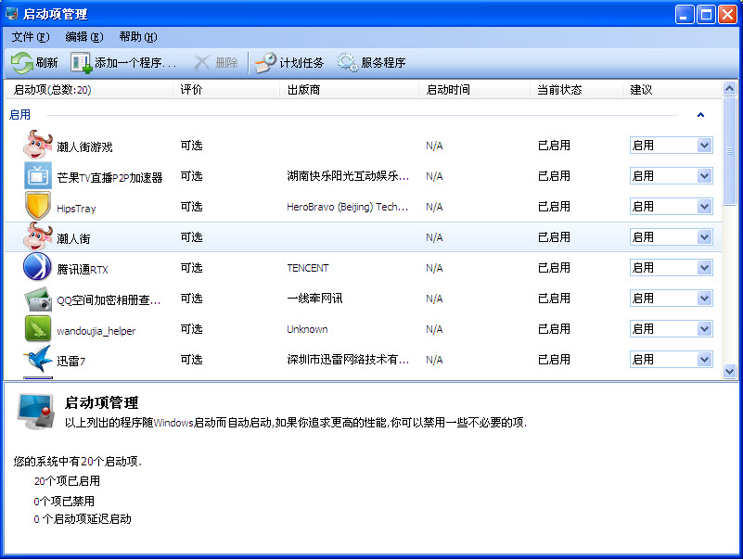Click the 20个项已启用 summary line
Viewport: 743px width, 560px height.
[67, 481]
